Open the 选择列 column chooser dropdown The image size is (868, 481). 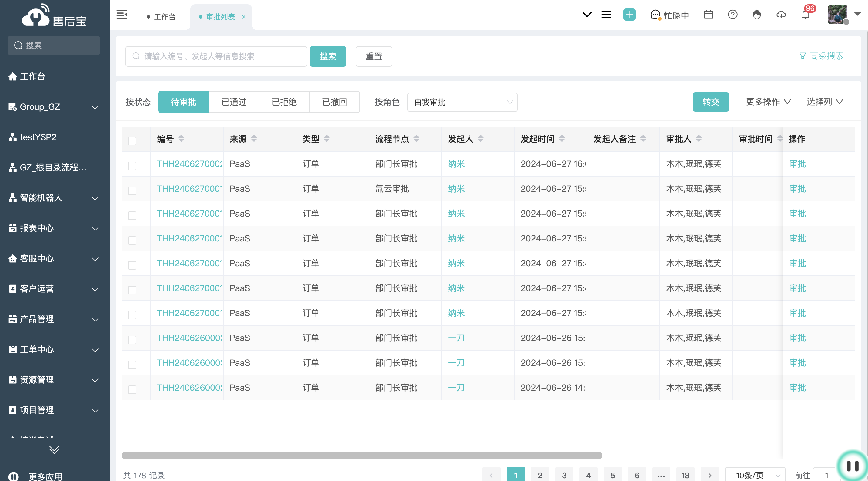pos(825,102)
